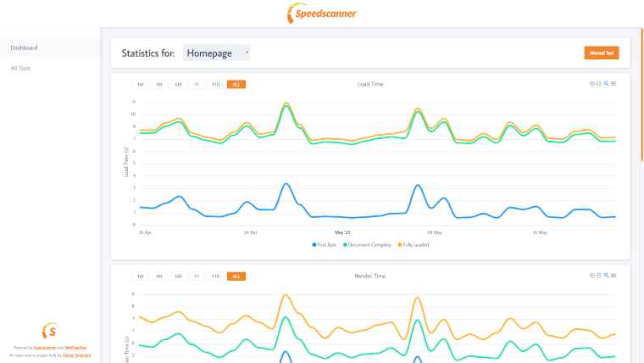Image resolution: width=644 pixels, height=363 pixels.
Task: Open the Homepage statistics dropdown
Action: [216, 53]
